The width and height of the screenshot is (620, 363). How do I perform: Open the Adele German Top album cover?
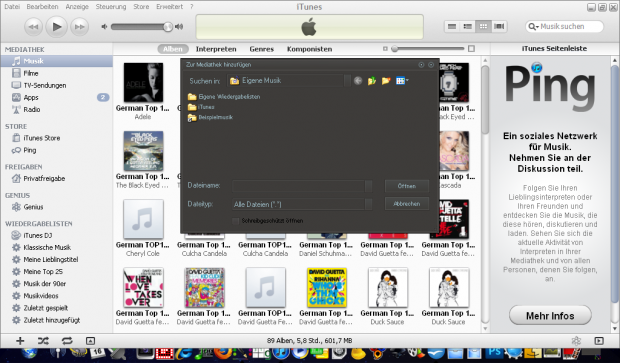coord(143,83)
